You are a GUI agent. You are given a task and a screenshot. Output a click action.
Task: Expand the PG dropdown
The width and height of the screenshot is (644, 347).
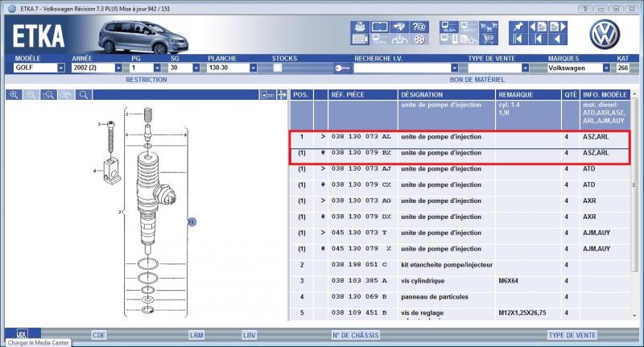tap(157, 68)
